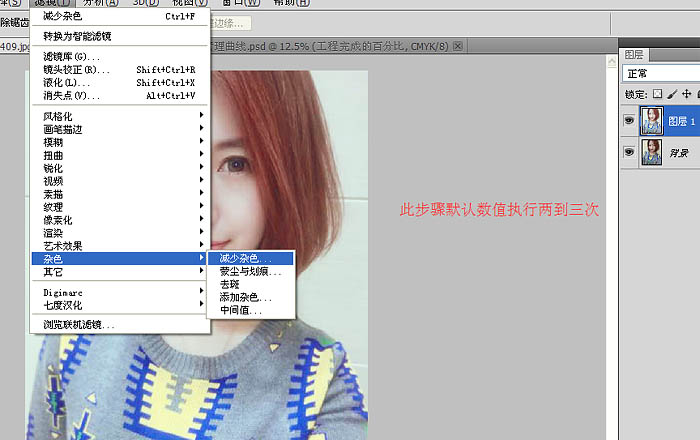This screenshot has height=440, width=700.
Task: Click the lock image pixels brush icon
Action: (672, 94)
